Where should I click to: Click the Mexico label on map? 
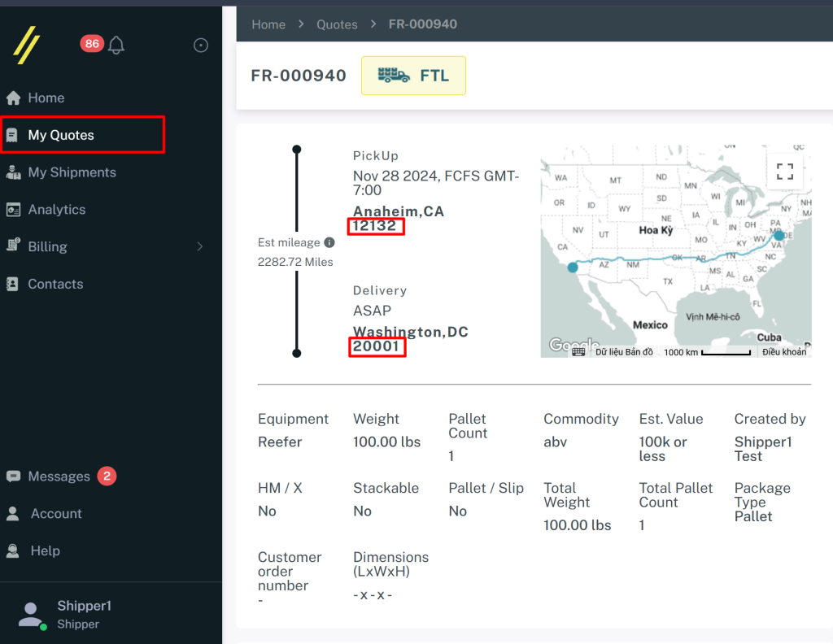point(650,325)
